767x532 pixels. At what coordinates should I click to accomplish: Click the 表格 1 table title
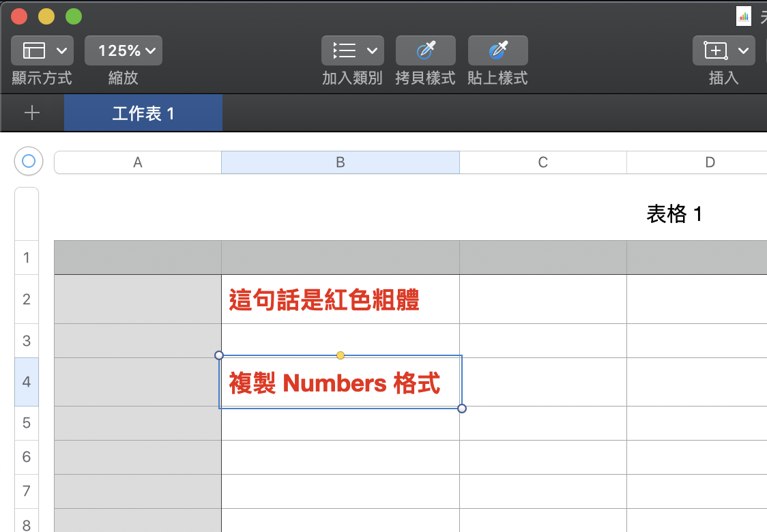[x=674, y=214]
